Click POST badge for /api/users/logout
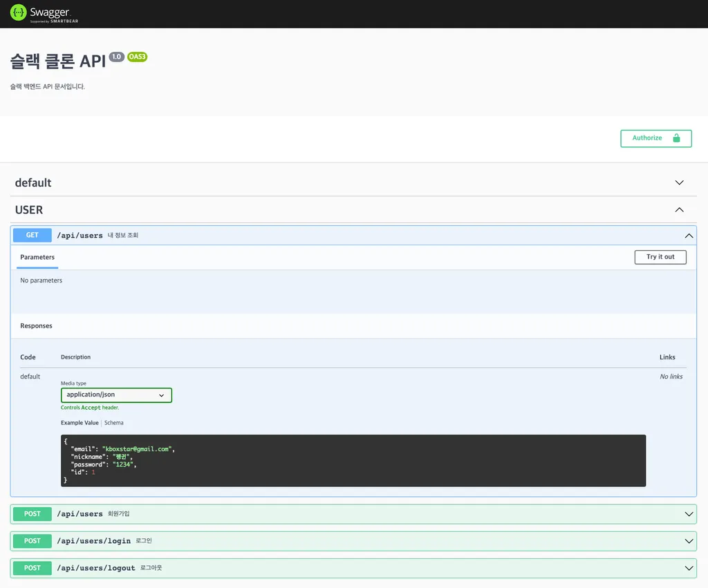 pyautogui.click(x=32, y=568)
